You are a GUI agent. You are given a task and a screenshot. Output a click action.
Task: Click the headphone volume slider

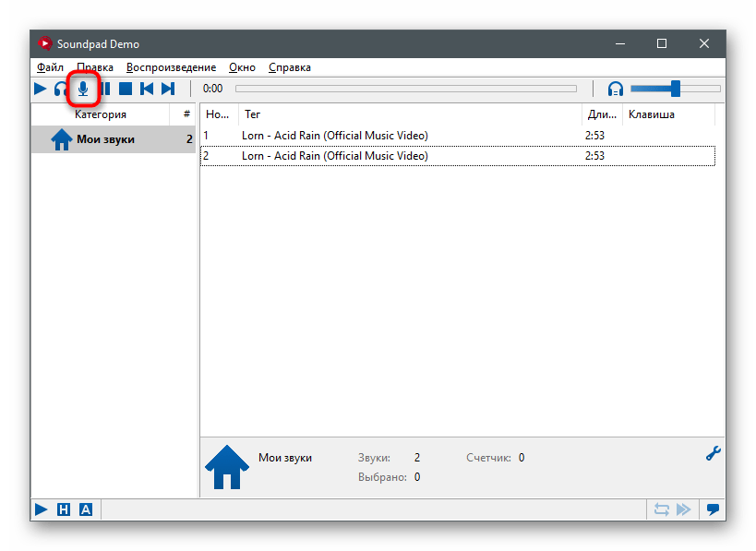tap(675, 89)
